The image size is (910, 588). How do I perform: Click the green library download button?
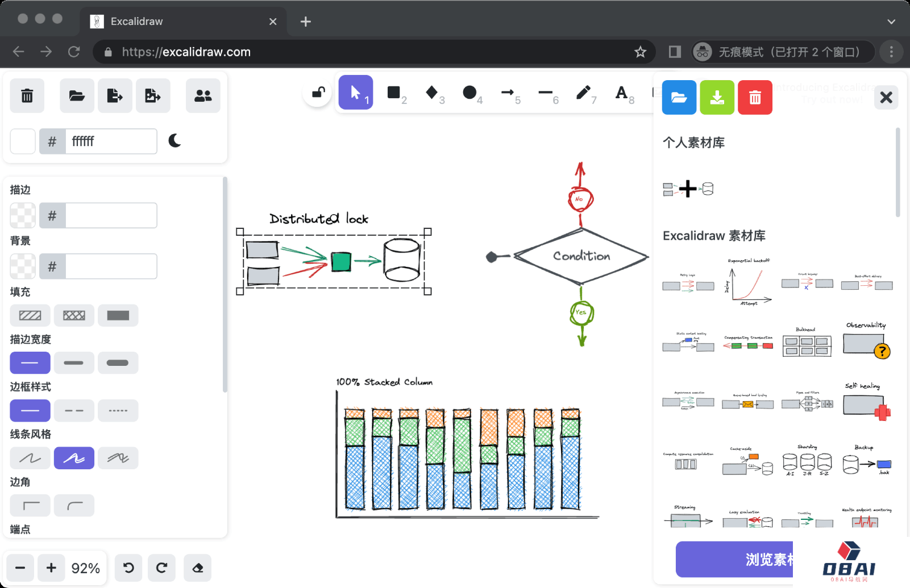click(x=717, y=98)
